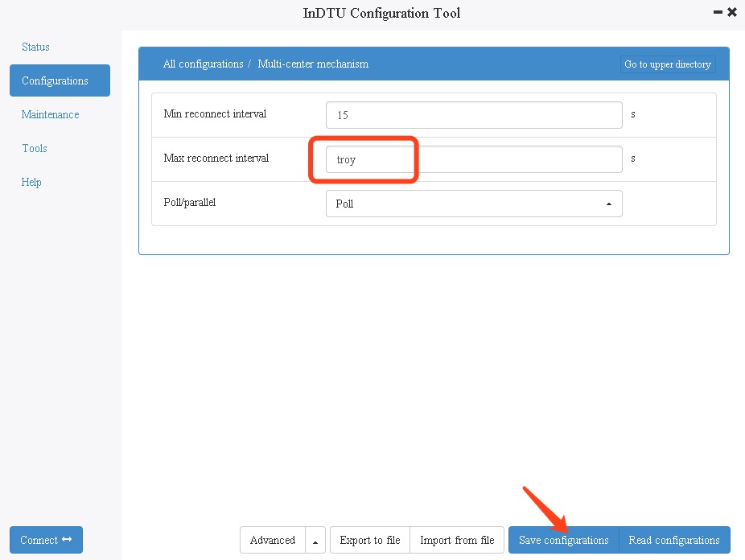Screen dimensions: 745x560
Task: Open the Tools sidebar item
Action: click(x=35, y=149)
